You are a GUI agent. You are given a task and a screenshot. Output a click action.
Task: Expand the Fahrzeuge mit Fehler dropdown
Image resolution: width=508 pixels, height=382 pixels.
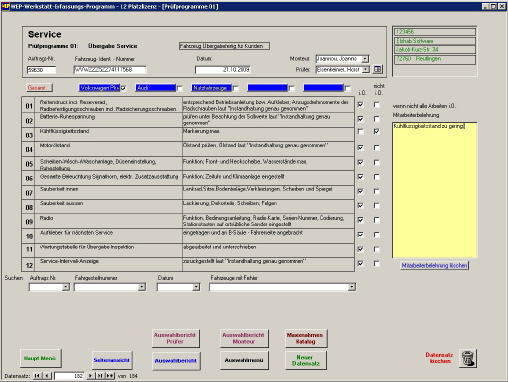[352, 287]
